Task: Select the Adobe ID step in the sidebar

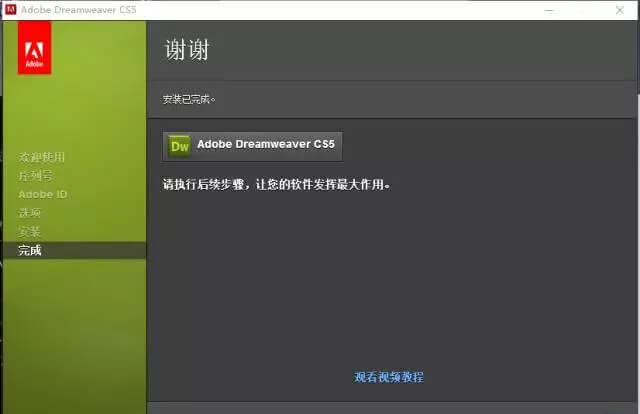Action: pyautogui.click(x=42, y=194)
